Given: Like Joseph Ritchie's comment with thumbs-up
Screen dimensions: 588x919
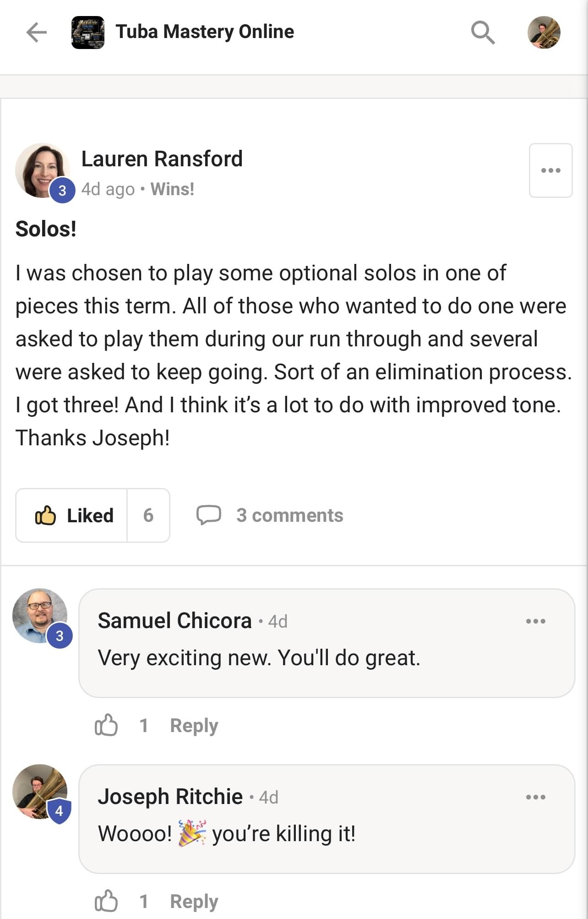Looking at the screenshot, I should [106, 901].
